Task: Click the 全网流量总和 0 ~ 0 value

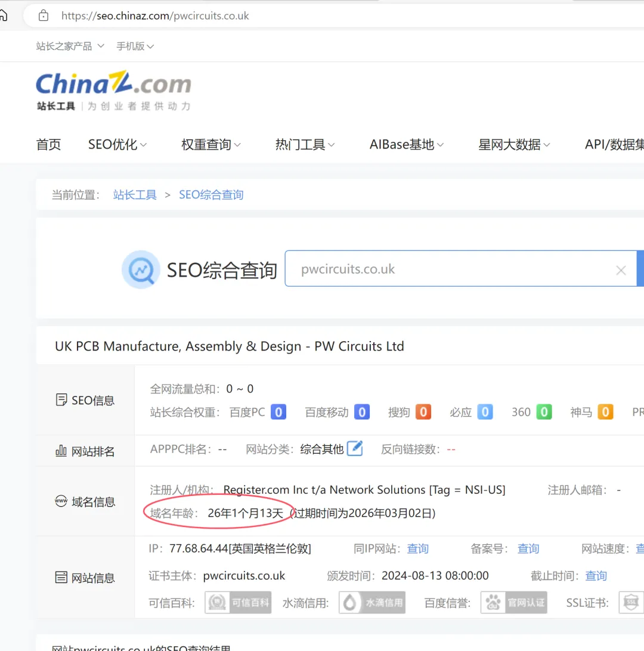Action: (x=240, y=389)
